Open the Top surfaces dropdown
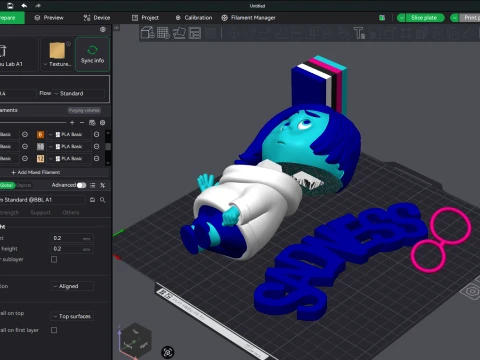This screenshot has width=480, height=360. [72, 316]
